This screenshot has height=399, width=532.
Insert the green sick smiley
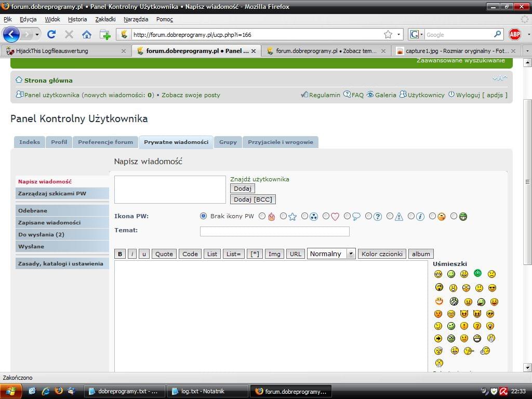tap(478, 273)
